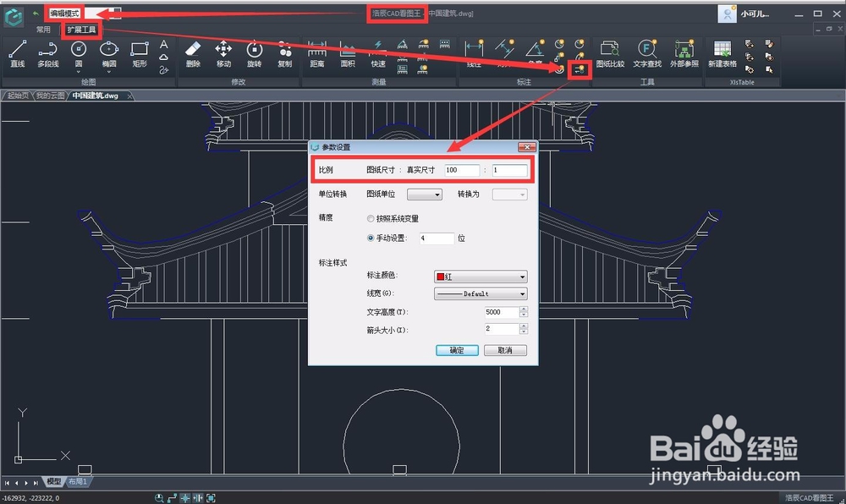Click the zoom magnifier icon in status bar
The image size is (846, 504).
click(159, 498)
